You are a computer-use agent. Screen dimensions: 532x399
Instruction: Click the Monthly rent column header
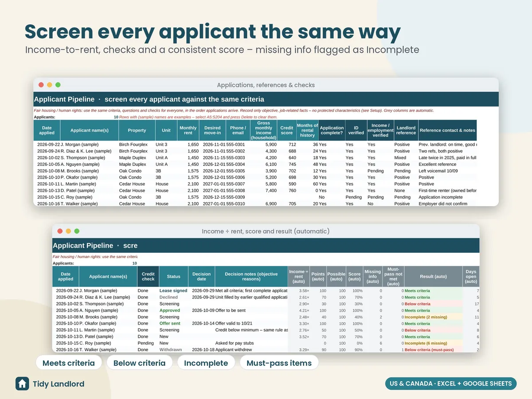pos(188,130)
